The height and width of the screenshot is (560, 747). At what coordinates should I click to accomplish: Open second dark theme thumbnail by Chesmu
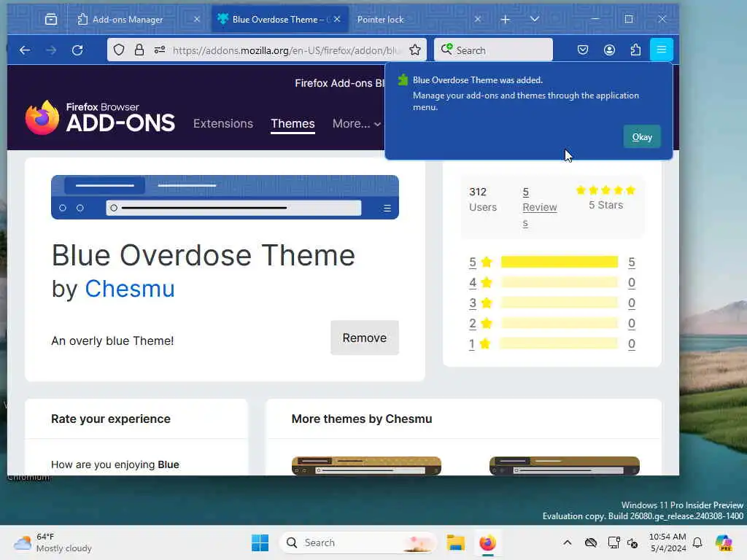pos(565,466)
